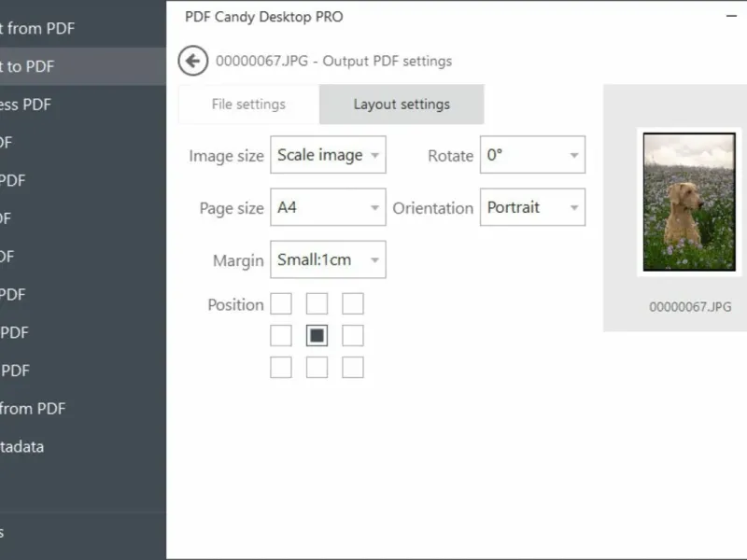Image resolution: width=747 pixels, height=560 pixels.
Task: Minimize the PDF Candy Desktop window
Action: [x=731, y=16]
